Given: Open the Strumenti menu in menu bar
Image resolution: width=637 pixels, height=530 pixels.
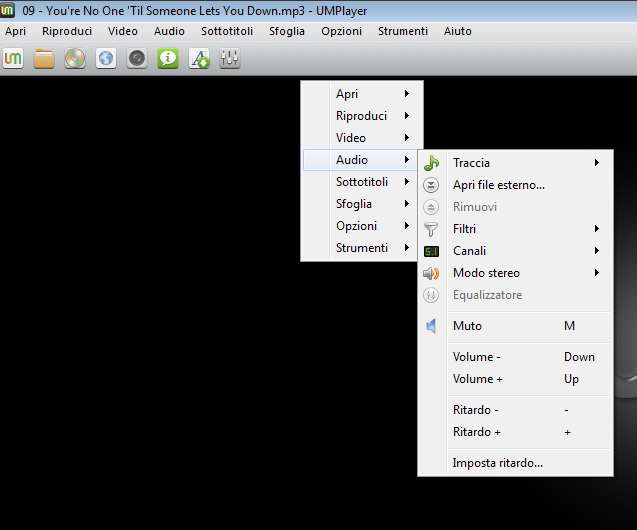Looking at the screenshot, I should click(403, 31).
